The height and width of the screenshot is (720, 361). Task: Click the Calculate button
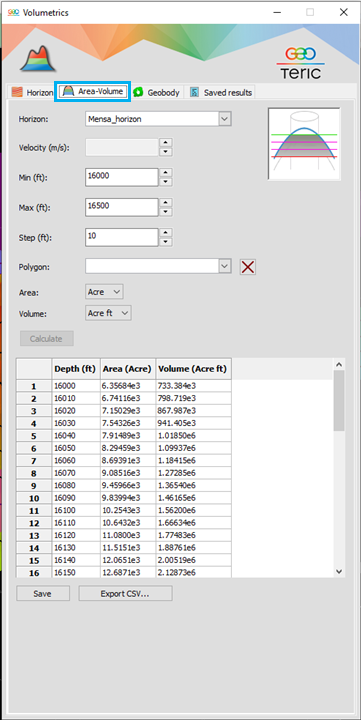(46, 339)
